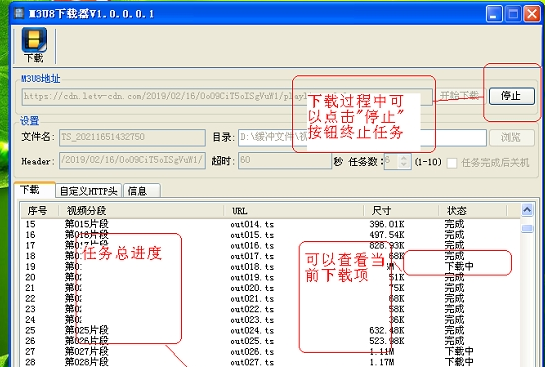
Task: Select row with out016.ts
Action: pos(270,246)
